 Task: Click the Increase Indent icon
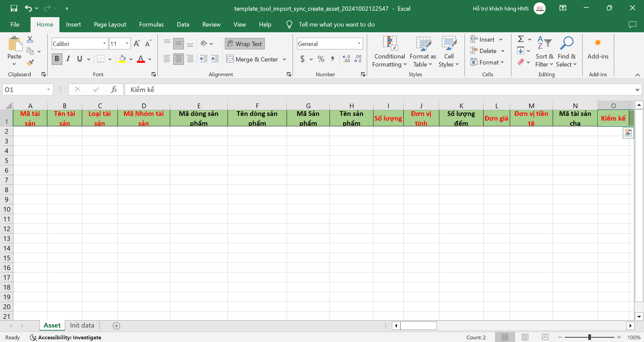click(x=215, y=59)
